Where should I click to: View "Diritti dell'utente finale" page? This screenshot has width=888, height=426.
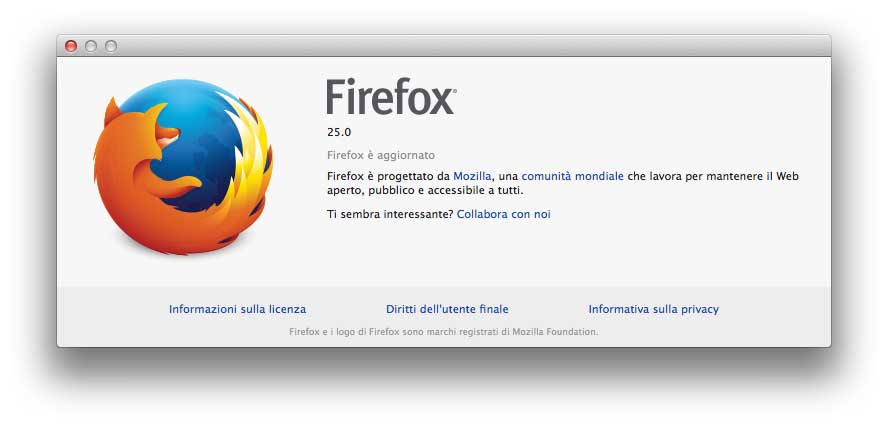point(447,309)
